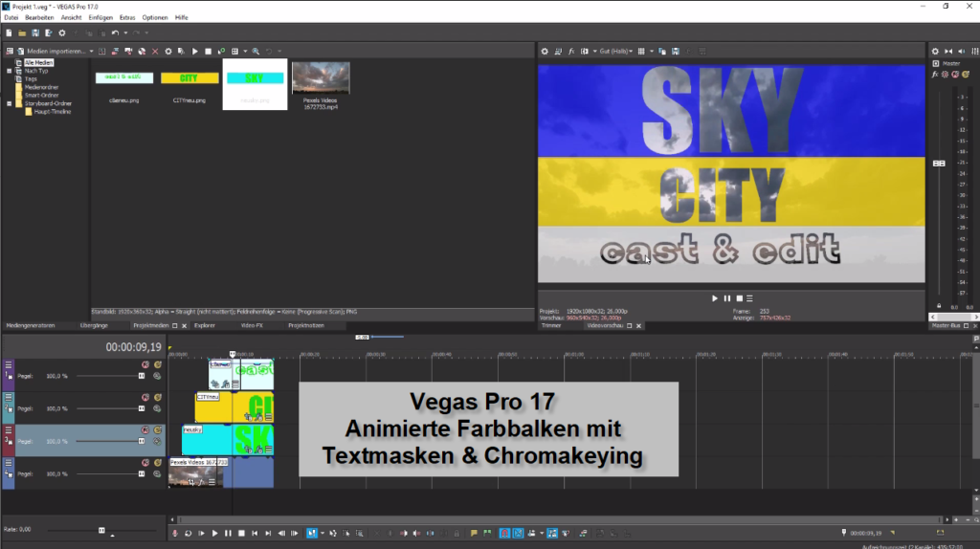
Task: Pause timeline playback in transport
Action: pos(228,534)
